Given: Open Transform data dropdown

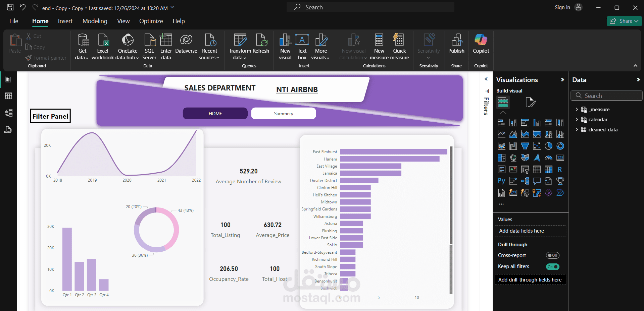Looking at the screenshot, I should click(x=240, y=54).
